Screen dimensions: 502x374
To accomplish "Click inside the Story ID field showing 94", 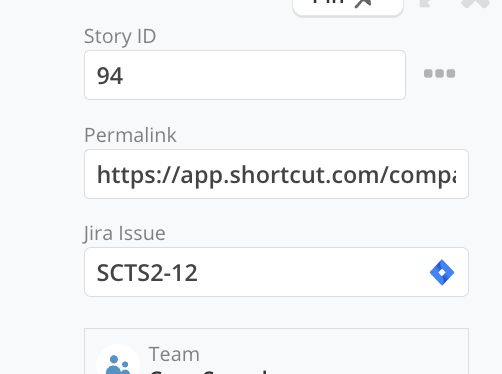I will click(x=245, y=75).
